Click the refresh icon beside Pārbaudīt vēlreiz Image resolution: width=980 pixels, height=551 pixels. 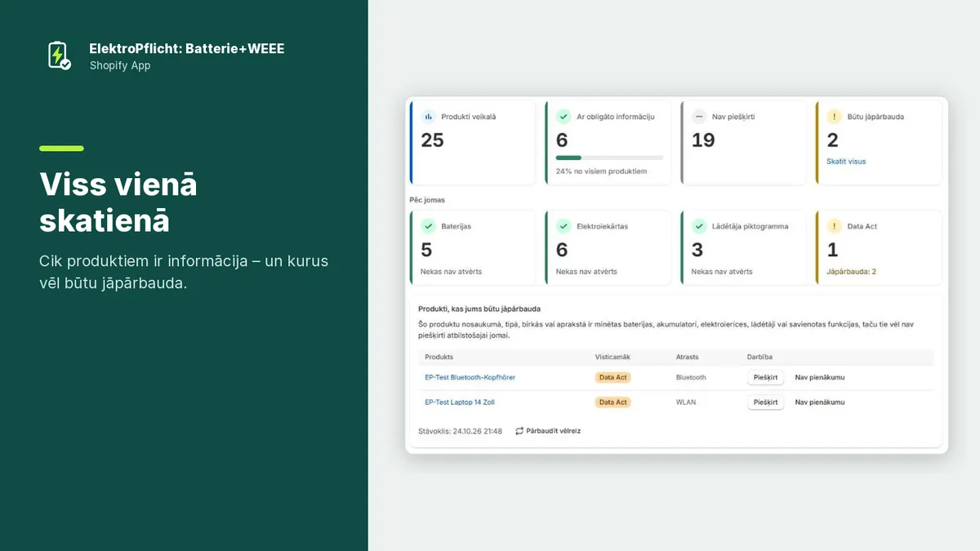(x=519, y=430)
